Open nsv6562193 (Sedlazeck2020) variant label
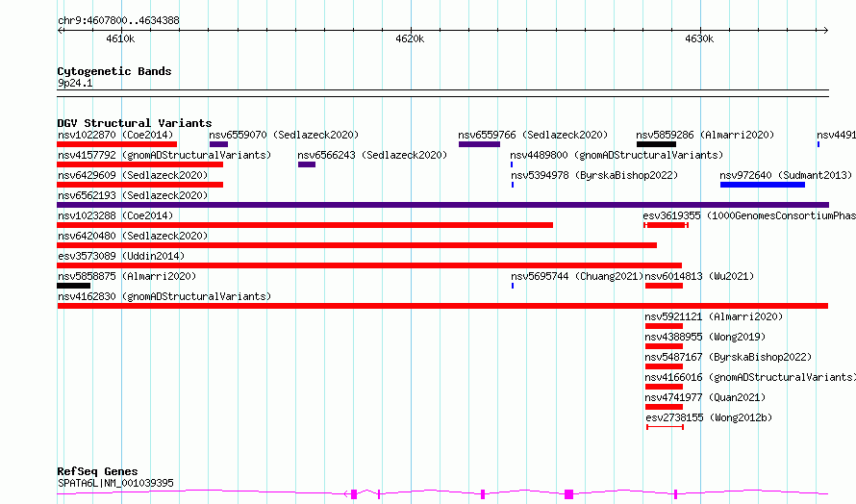The height and width of the screenshot is (504, 856). click(133, 195)
